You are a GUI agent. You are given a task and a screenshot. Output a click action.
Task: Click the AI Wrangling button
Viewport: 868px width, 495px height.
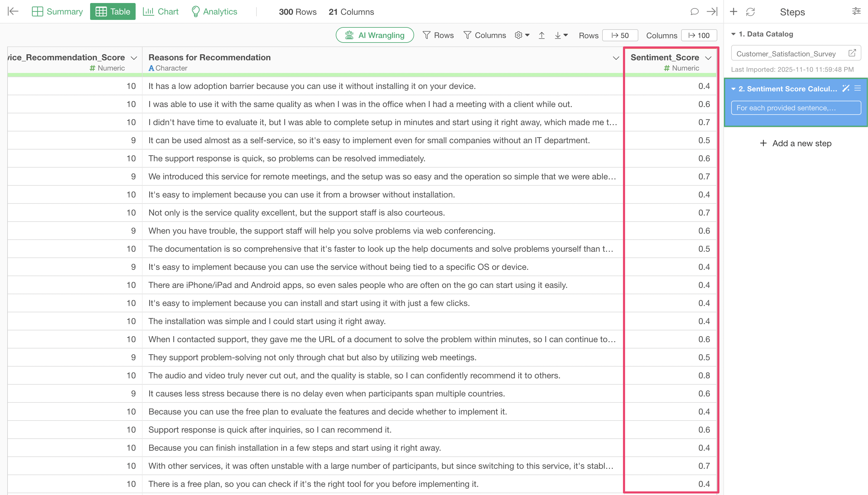pyautogui.click(x=375, y=35)
